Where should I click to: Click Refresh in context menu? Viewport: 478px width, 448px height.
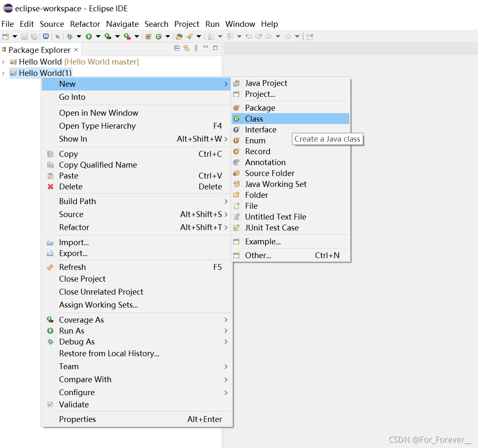pos(137,267)
